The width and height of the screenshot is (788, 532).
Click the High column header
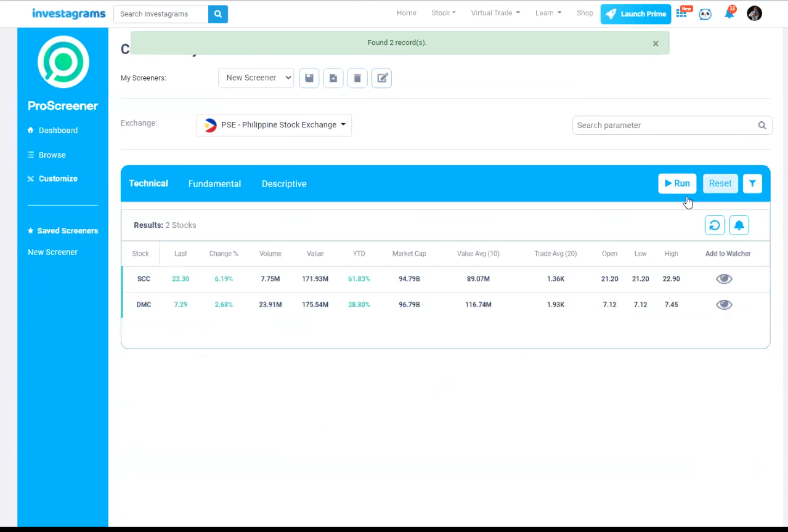[x=672, y=254]
